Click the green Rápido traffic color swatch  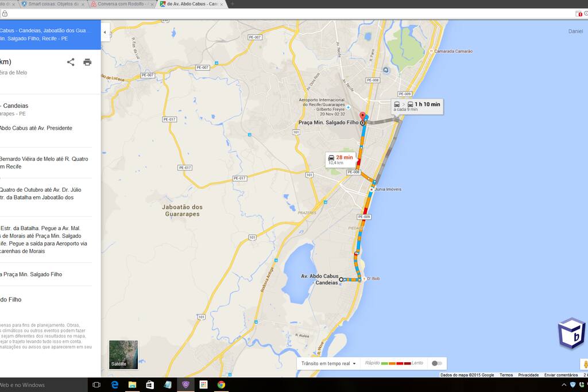point(384,363)
